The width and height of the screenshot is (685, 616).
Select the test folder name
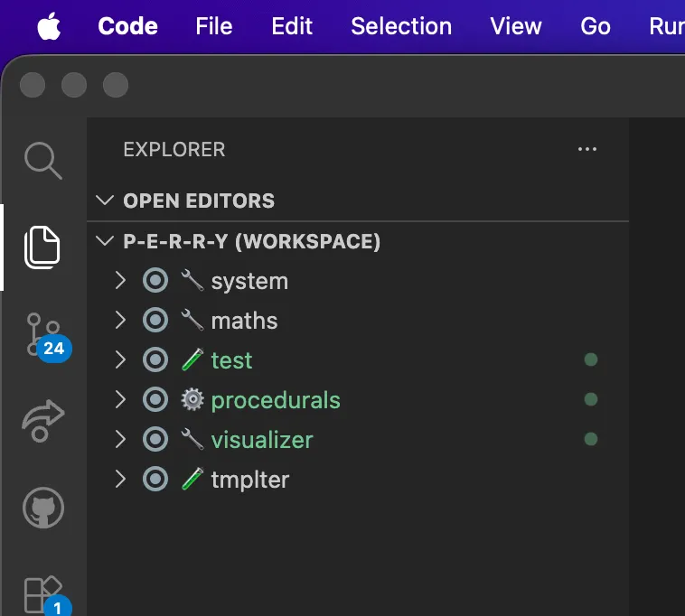tap(231, 360)
